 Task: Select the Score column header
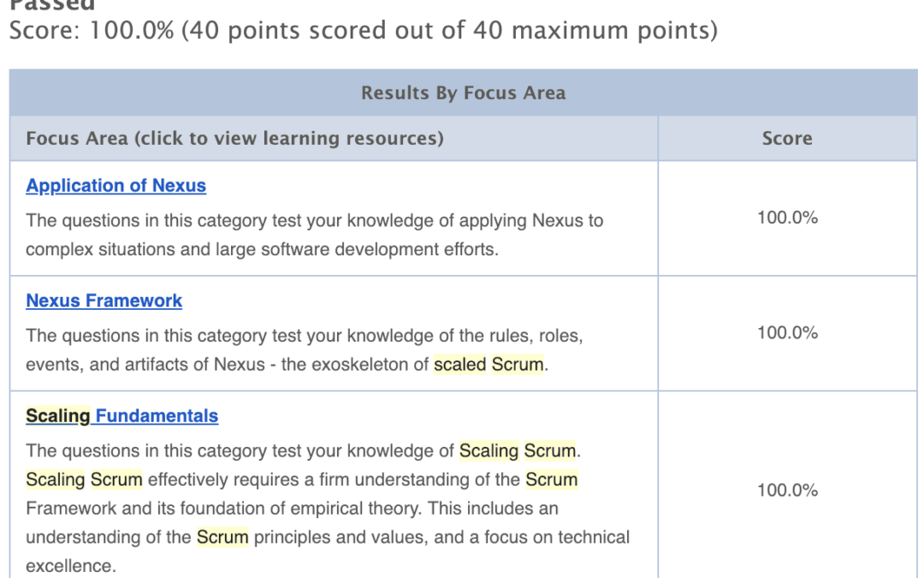click(x=786, y=138)
